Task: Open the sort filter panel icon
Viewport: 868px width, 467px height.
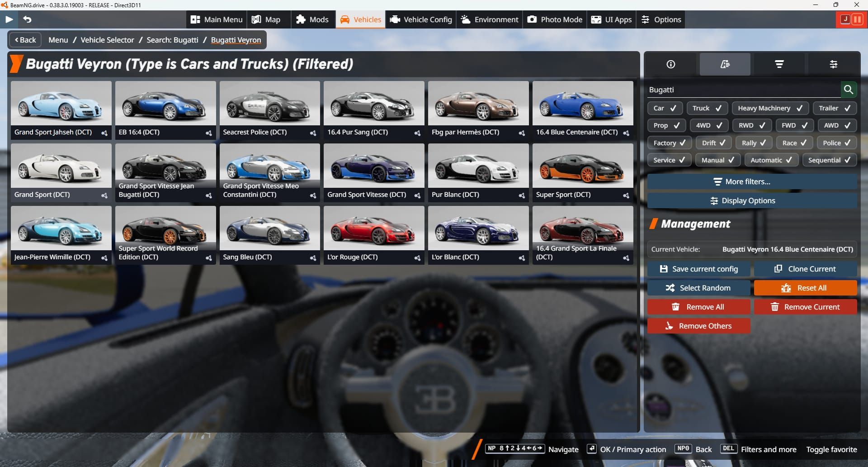Action: (778, 64)
